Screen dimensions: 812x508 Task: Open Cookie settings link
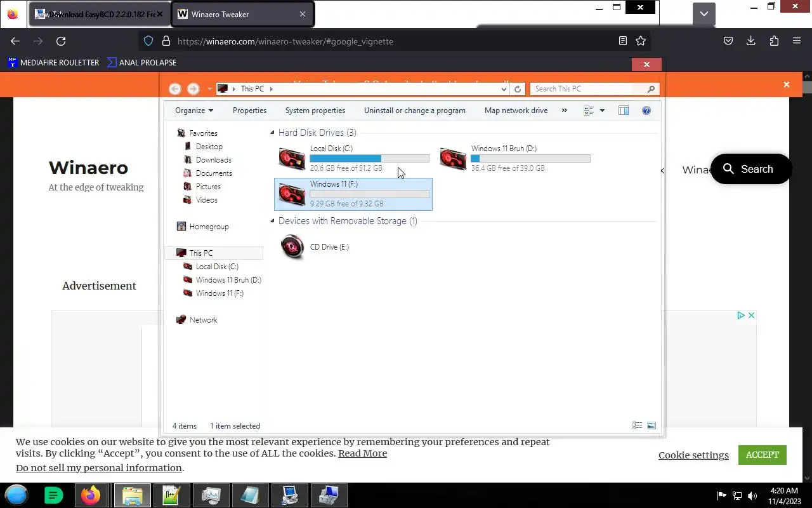tap(693, 455)
